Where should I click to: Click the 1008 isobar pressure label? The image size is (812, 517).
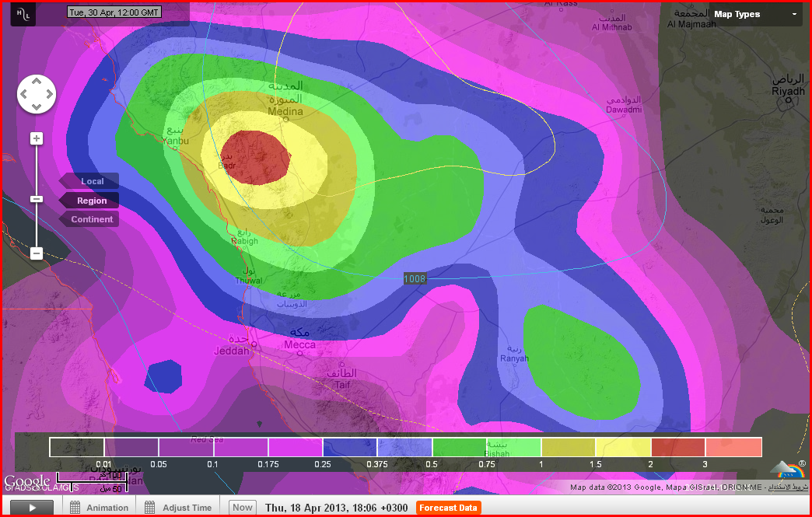point(415,279)
